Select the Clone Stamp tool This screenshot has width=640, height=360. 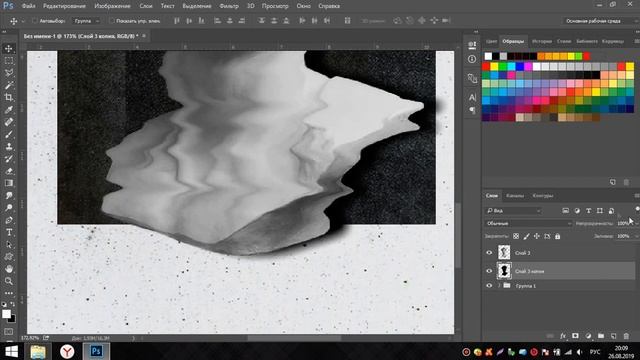[x=9, y=147]
